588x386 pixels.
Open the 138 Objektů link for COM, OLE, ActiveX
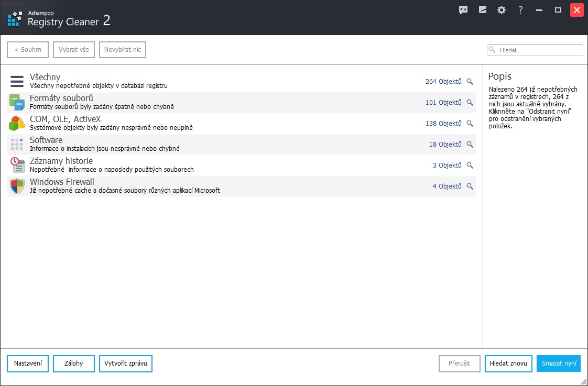(x=443, y=124)
